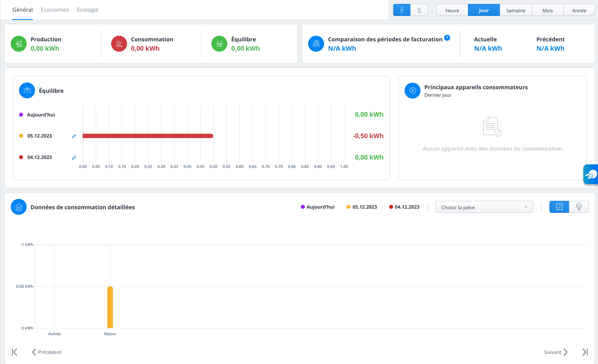The image size is (598, 364).
Task: Click the -0,50 kWh balance value
Action: (368, 136)
